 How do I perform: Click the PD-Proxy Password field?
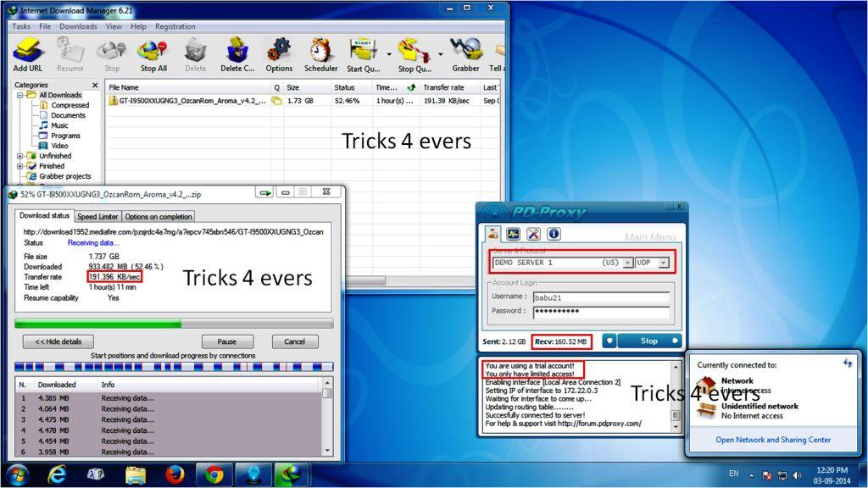tap(601, 312)
